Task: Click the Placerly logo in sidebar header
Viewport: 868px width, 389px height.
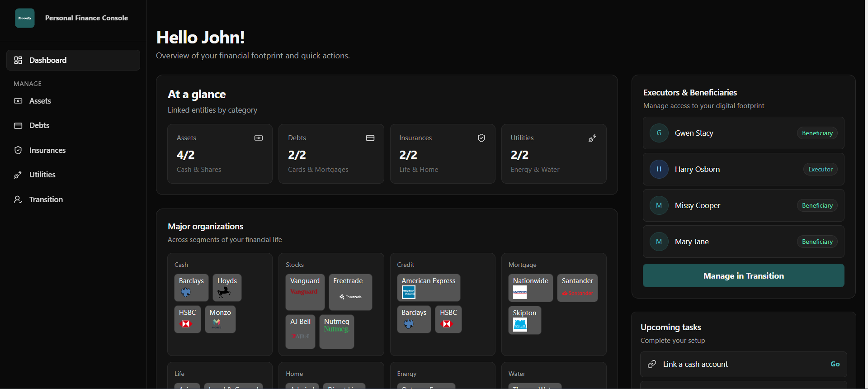Action: pos(25,18)
